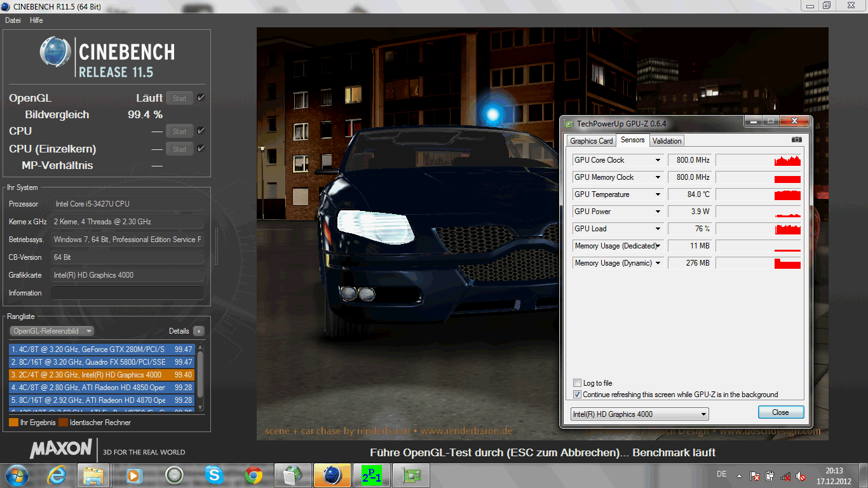Select ranking row ATI Radeon HD 4870
The height and width of the screenshot is (488, 868).
click(102, 400)
